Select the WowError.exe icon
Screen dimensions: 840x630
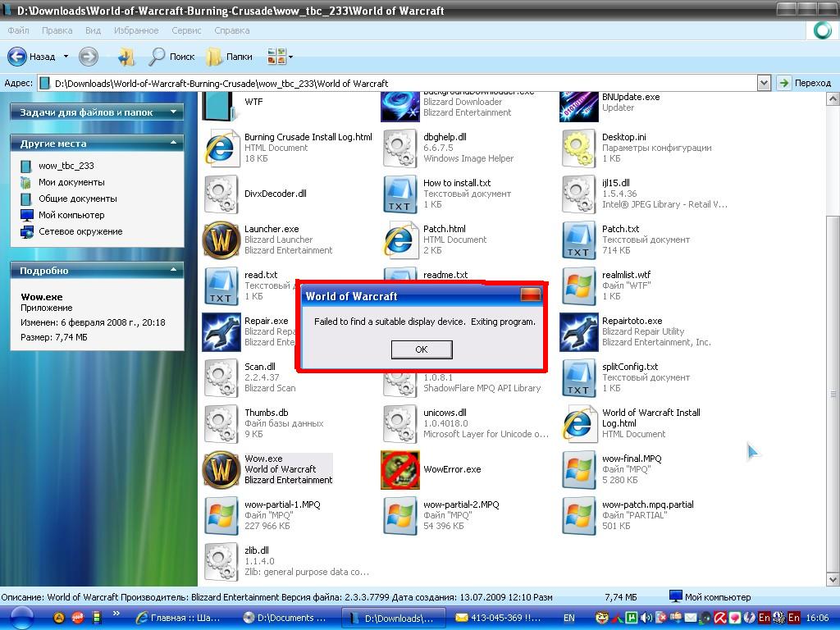coord(399,469)
